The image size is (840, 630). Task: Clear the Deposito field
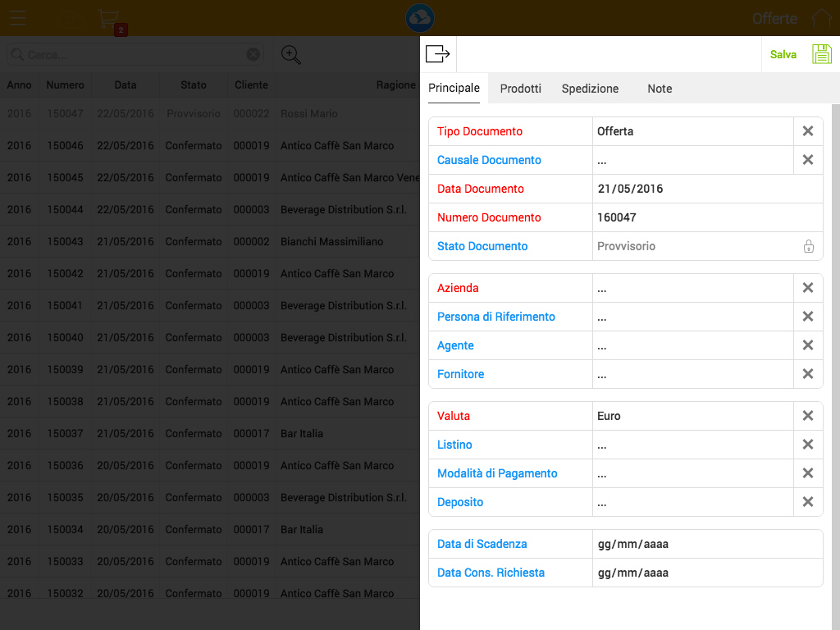(808, 502)
